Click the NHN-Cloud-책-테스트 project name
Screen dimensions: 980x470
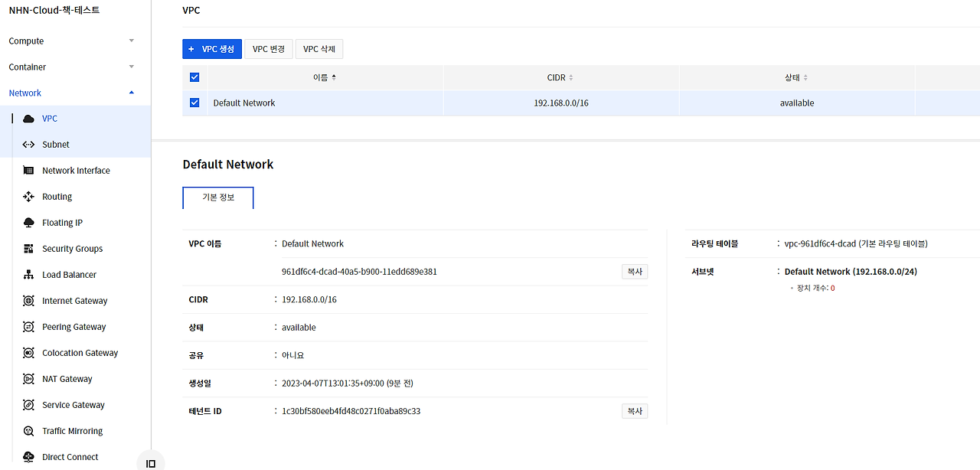pyautogui.click(x=54, y=10)
